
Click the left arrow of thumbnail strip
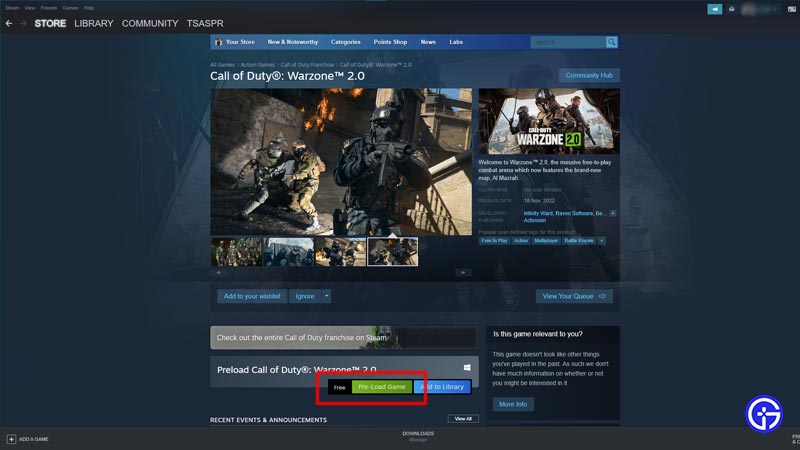tap(218, 273)
